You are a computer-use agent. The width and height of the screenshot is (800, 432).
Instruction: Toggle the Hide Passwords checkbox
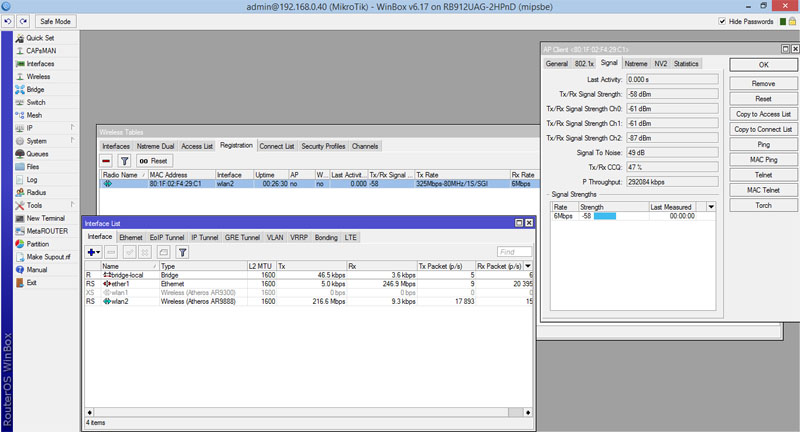(x=722, y=21)
